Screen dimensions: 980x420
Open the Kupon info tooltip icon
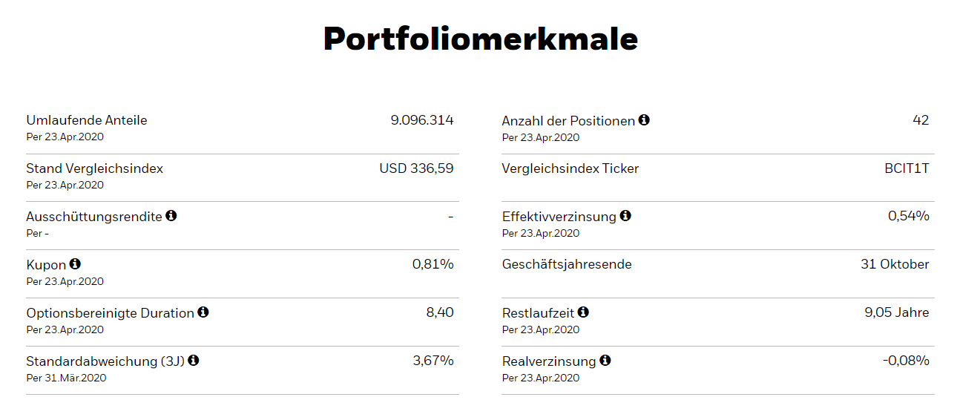(75, 263)
